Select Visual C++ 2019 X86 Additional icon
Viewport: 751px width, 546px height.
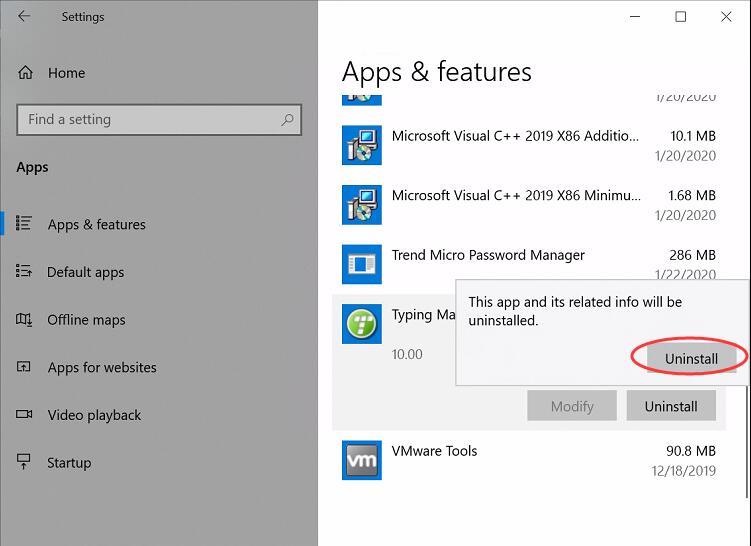(362, 145)
